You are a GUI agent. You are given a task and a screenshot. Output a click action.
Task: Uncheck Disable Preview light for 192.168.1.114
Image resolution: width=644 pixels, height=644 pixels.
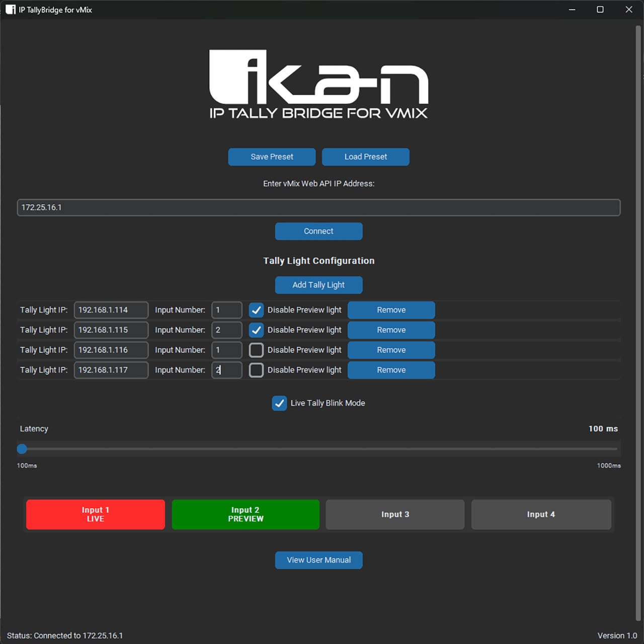click(x=256, y=310)
